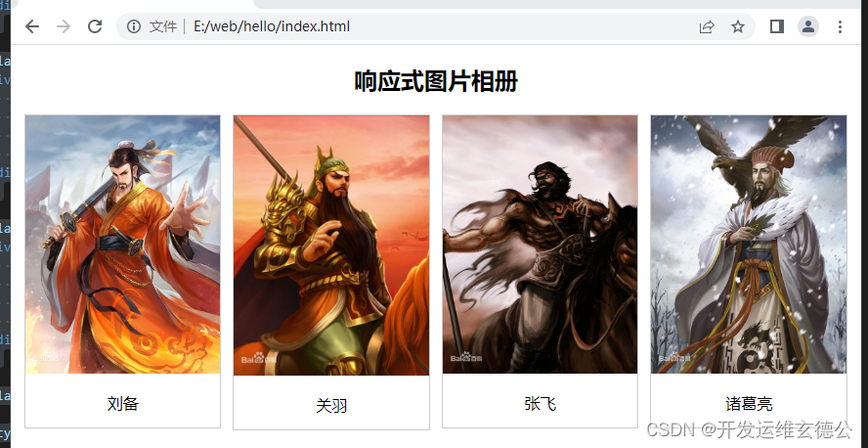This screenshot has height=448, width=868.
Task: Click the 诸葛亮 caption text
Action: click(749, 404)
